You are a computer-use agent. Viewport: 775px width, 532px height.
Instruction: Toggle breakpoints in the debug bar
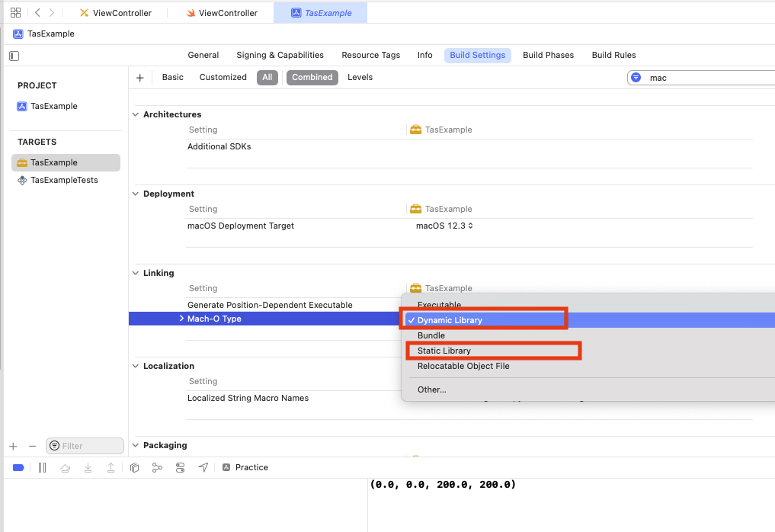tap(19, 467)
